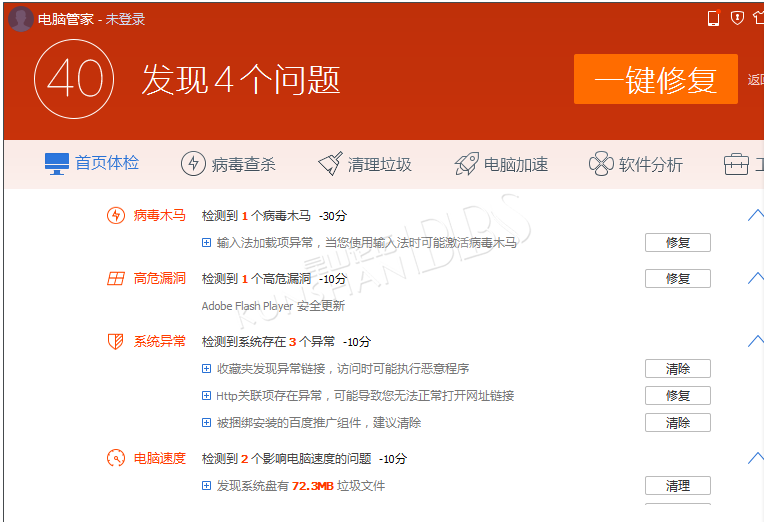Screen dimensions: 764x522
Task: Click the shield icon in title bar
Action: [737, 18]
